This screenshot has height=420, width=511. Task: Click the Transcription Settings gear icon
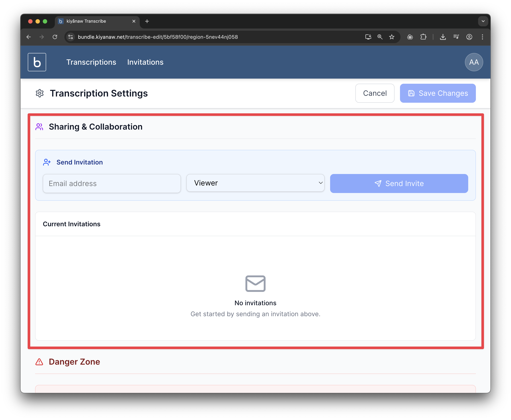coord(40,93)
